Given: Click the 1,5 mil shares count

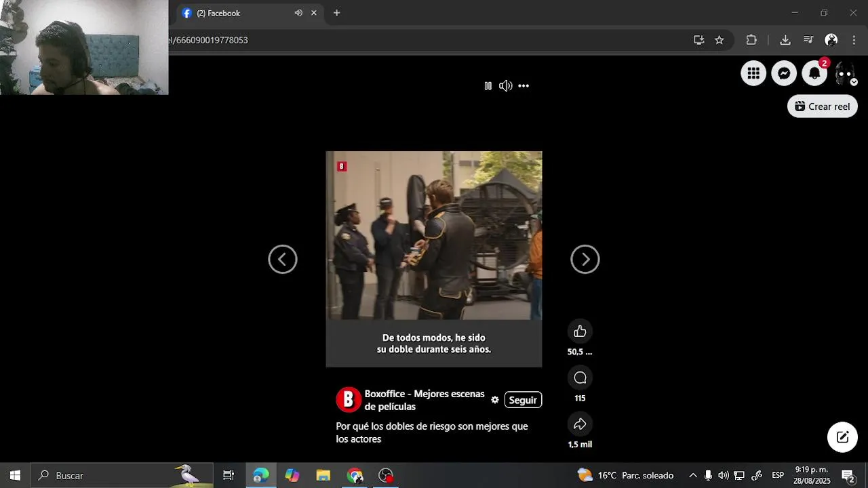Looking at the screenshot, I should pos(580,445).
